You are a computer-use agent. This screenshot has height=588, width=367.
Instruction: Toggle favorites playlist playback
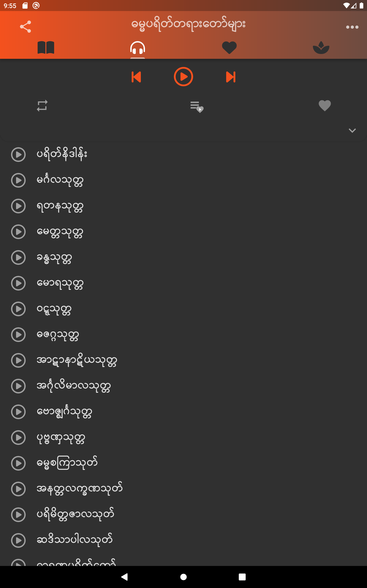pos(197,107)
